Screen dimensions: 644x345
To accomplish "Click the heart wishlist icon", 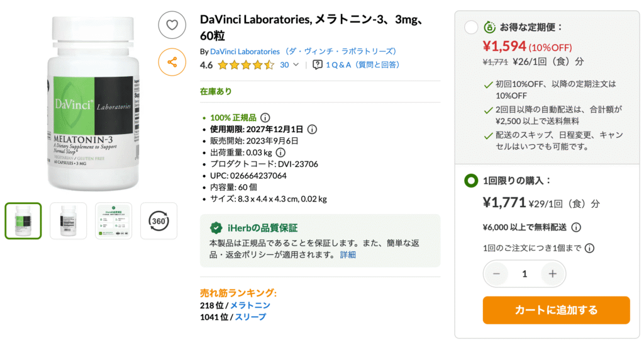I will (172, 25).
